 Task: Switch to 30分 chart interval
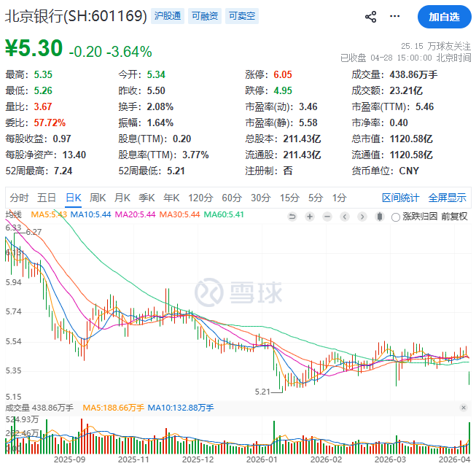click(261, 198)
